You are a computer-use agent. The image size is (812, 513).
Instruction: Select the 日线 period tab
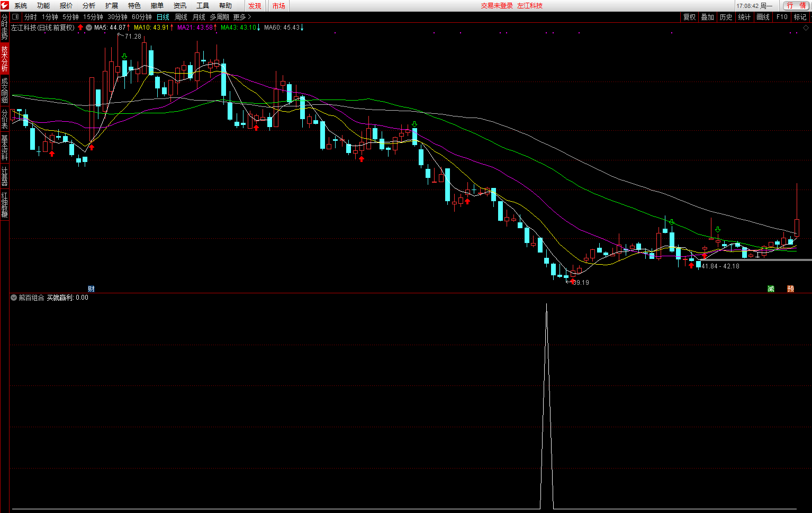pyautogui.click(x=163, y=17)
